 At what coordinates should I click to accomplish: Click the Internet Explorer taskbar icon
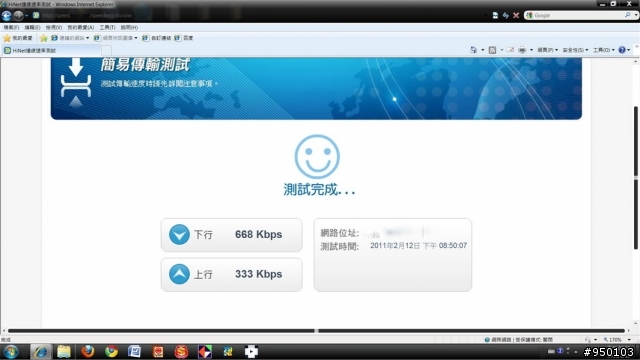40,351
